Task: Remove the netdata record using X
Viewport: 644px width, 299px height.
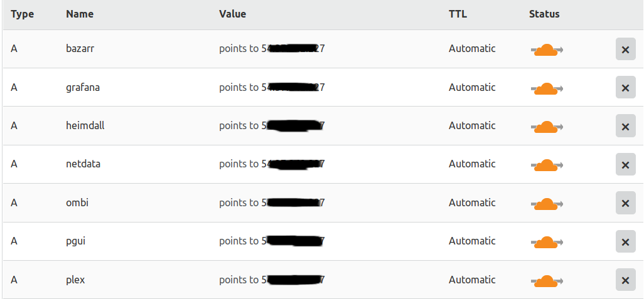Action: (626, 164)
